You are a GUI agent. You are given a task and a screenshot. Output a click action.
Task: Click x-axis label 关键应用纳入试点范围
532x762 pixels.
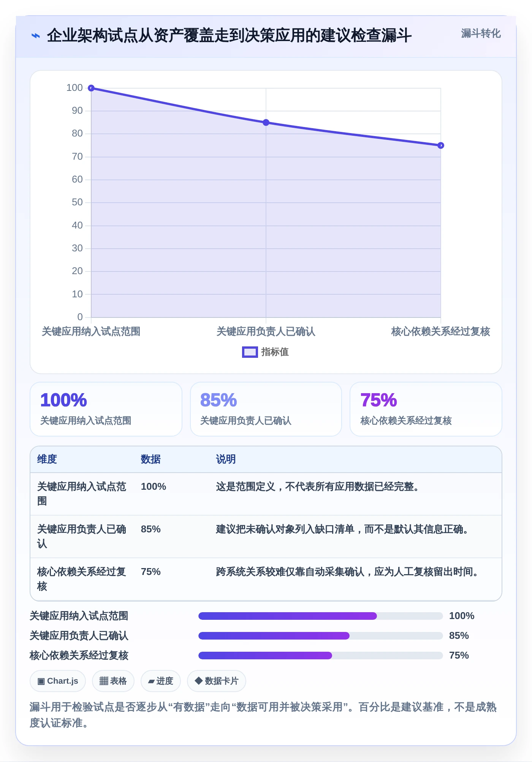point(91,332)
